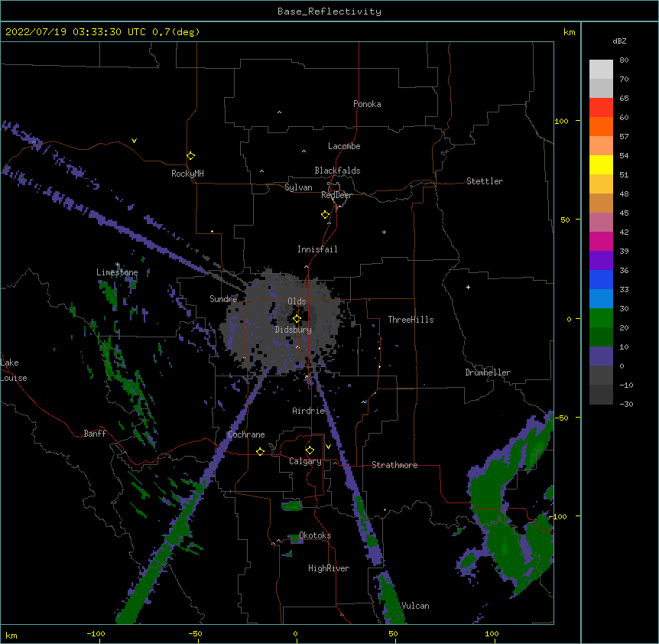
Task: Select the magenta 39-42 dBZ legend swatch
Action: (x=601, y=241)
